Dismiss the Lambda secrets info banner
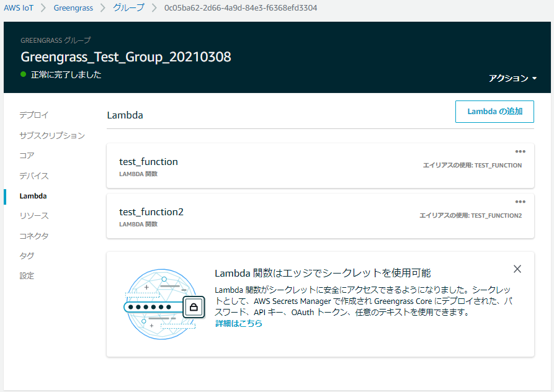This screenshot has height=392, width=554. pyautogui.click(x=517, y=269)
